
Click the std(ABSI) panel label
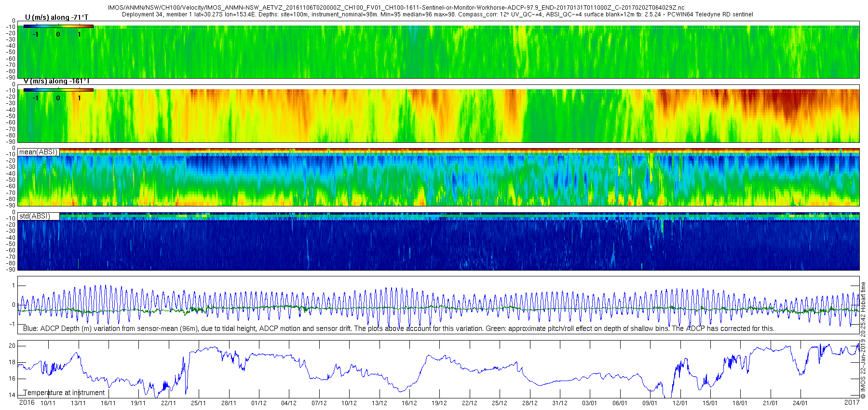coord(39,216)
